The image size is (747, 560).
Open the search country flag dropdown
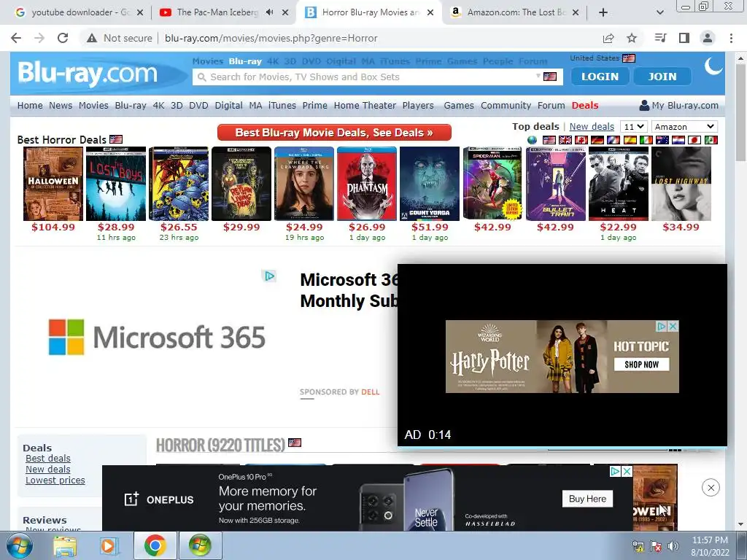coord(547,77)
